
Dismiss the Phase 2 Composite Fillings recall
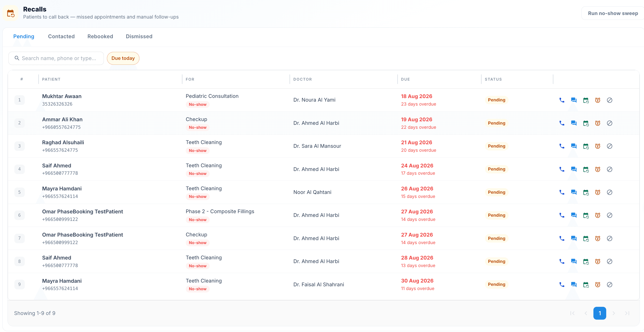[610, 215]
